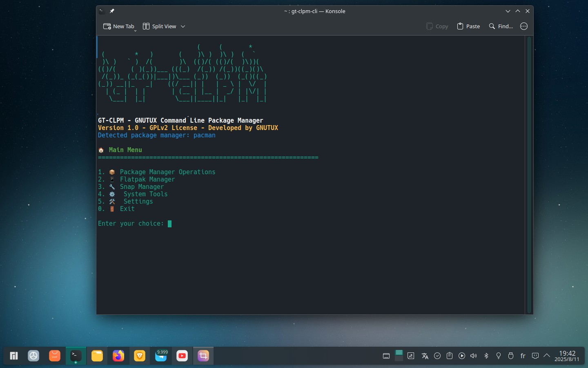The height and width of the screenshot is (368, 588).
Task: Launch System Settings from the taskbar
Action: pyautogui.click(x=33, y=356)
